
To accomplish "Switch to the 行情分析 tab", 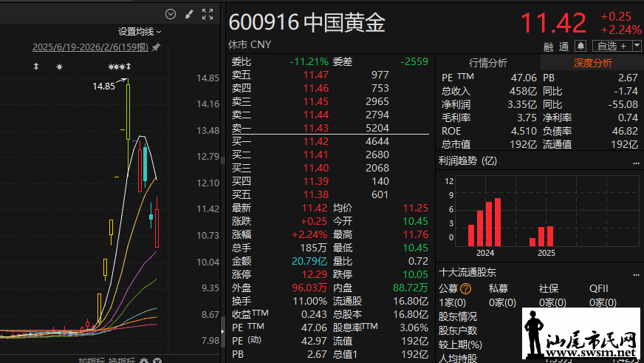I will pyautogui.click(x=488, y=63).
